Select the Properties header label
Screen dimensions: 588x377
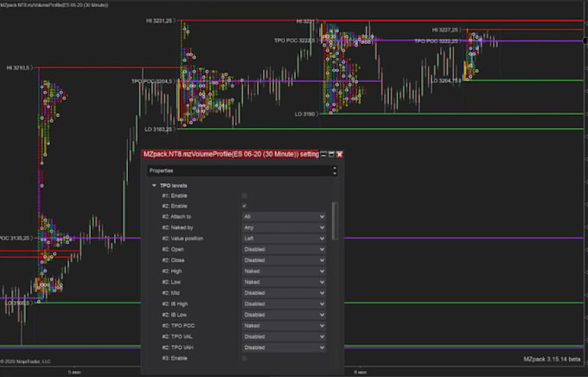pos(161,170)
